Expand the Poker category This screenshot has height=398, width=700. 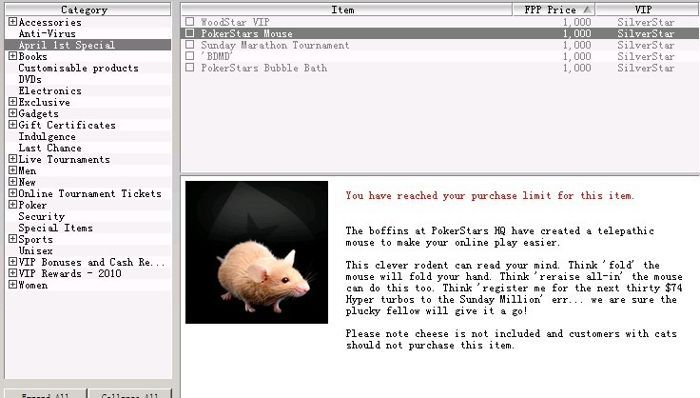[x=12, y=204]
